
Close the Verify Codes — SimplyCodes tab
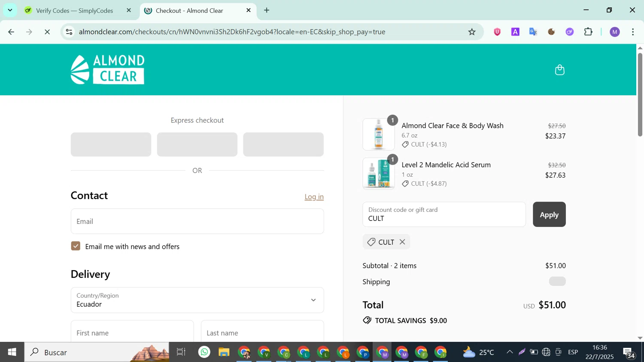point(128,10)
